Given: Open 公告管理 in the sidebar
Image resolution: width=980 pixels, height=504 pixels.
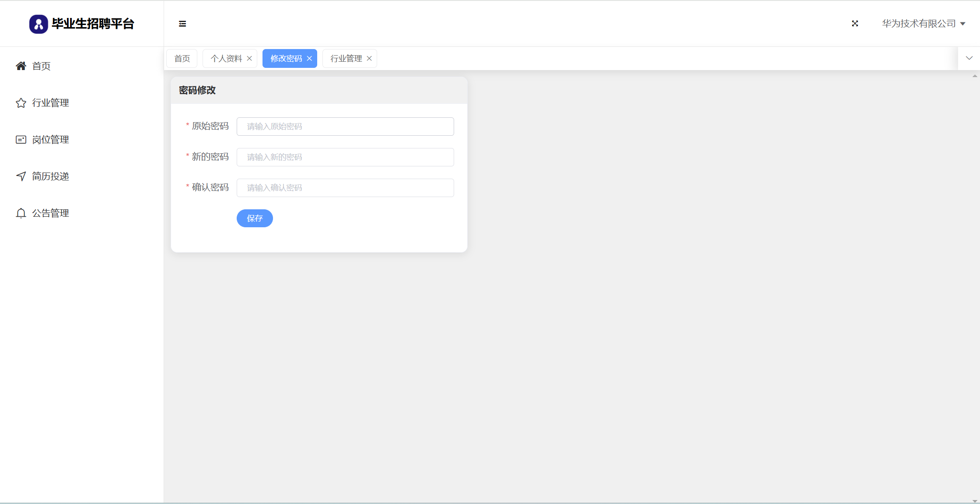Looking at the screenshot, I should pyautogui.click(x=50, y=213).
